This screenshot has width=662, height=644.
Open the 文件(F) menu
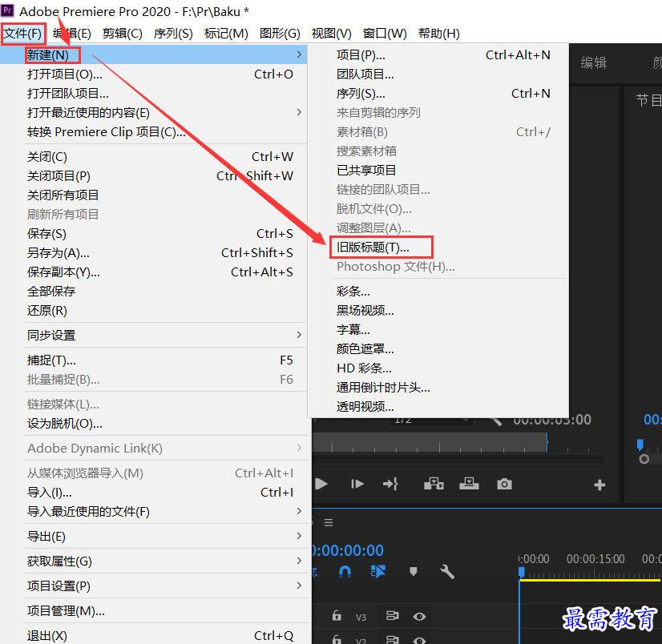click(x=23, y=34)
